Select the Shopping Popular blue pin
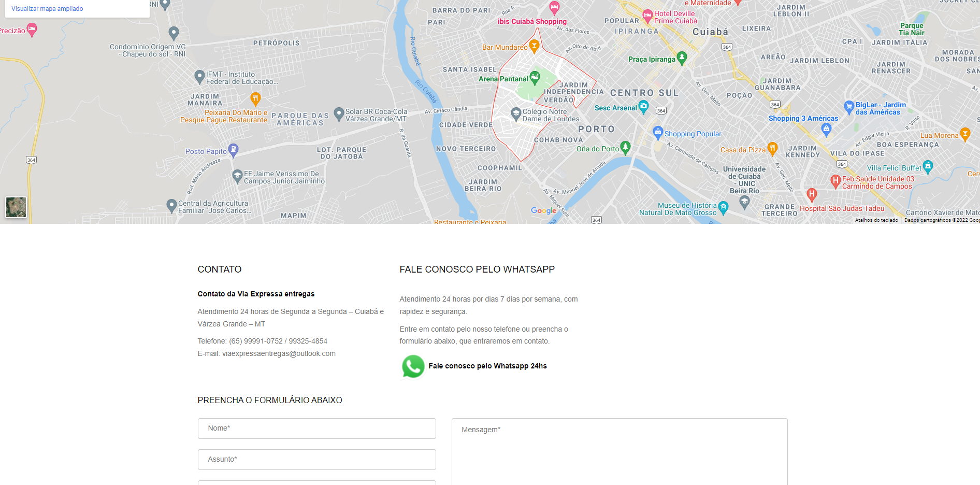This screenshot has width=980, height=485. pyautogui.click(x=658, y=133)
